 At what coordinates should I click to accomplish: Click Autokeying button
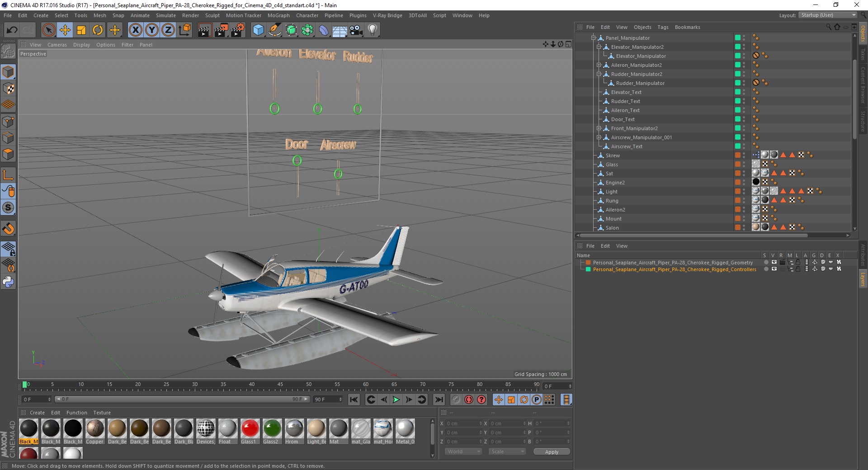tap(469, 399)
